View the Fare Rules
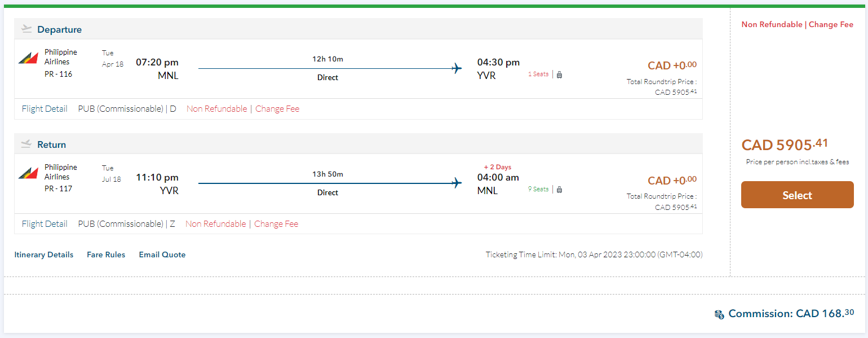The height and width of the screenshot is (338, 868). click(106, 254)
